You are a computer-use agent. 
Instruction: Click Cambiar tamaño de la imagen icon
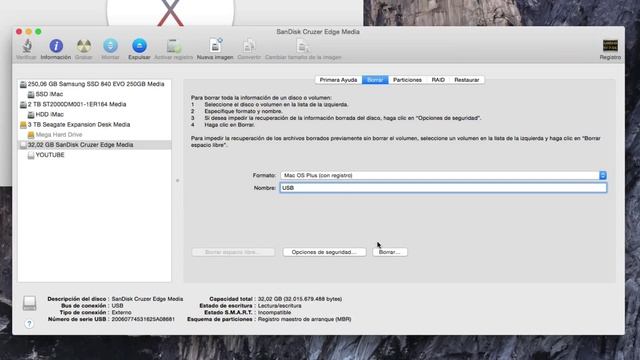[x=303, y=46]
